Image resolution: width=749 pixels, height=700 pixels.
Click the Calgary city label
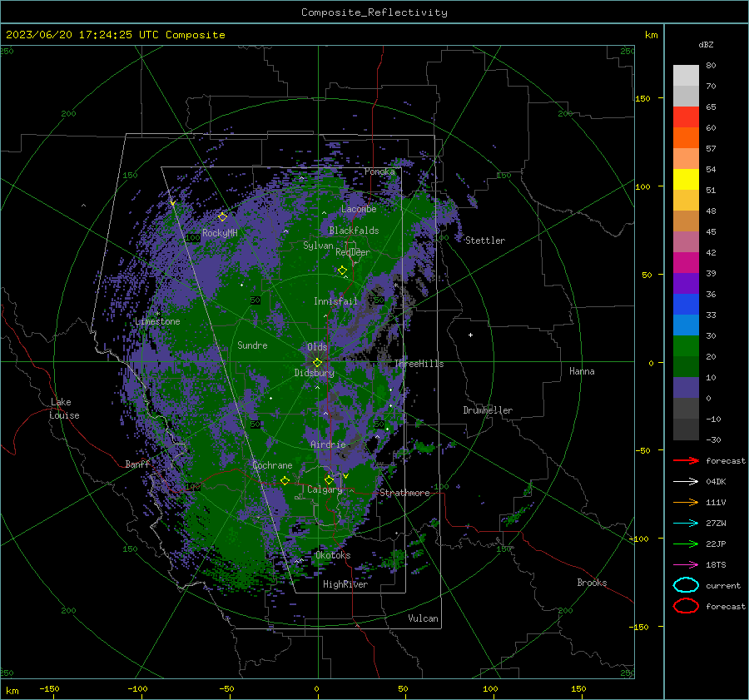pyautogui.click(x=325, y=489)
